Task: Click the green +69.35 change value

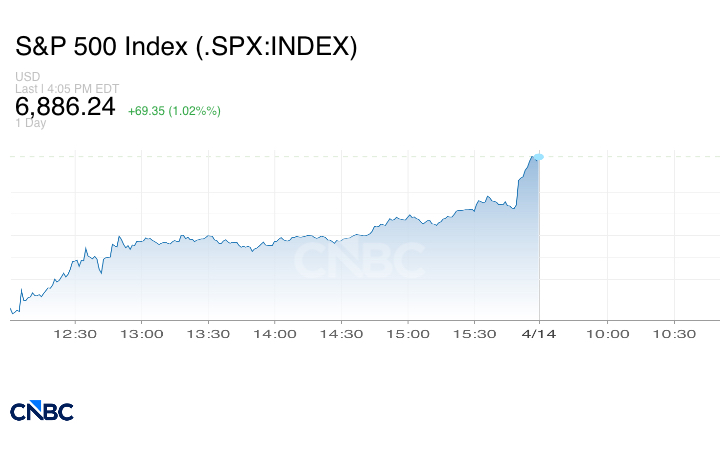Action: pos(174,110)
